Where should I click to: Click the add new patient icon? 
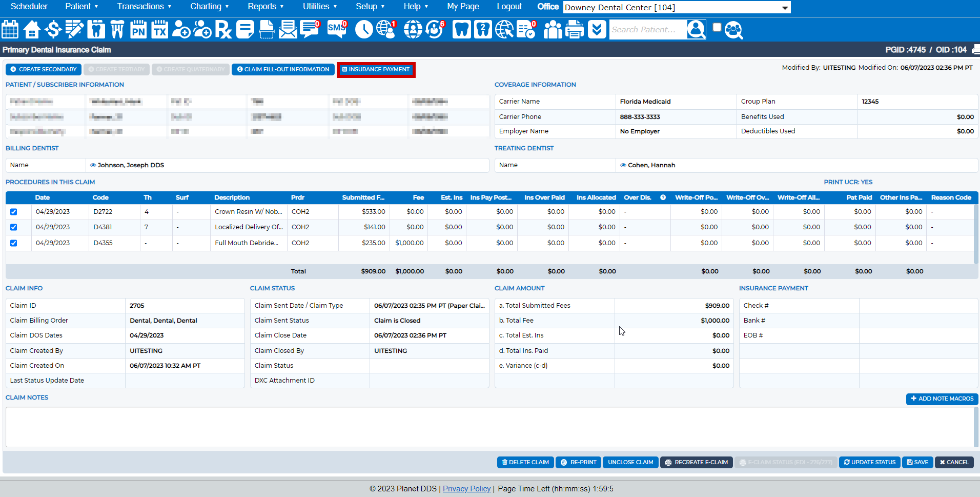[181, 29]
